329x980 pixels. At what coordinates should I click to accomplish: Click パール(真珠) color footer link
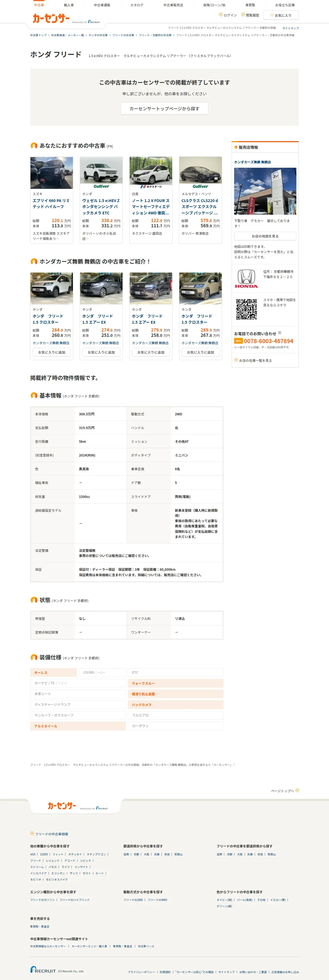coord(245,900)
